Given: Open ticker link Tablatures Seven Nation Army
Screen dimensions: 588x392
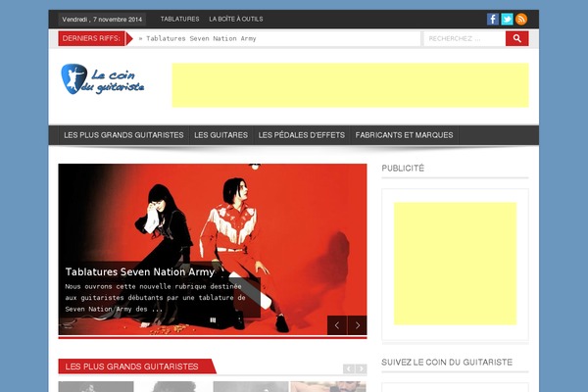Looking at the screenshot, I should pos(201,38).
